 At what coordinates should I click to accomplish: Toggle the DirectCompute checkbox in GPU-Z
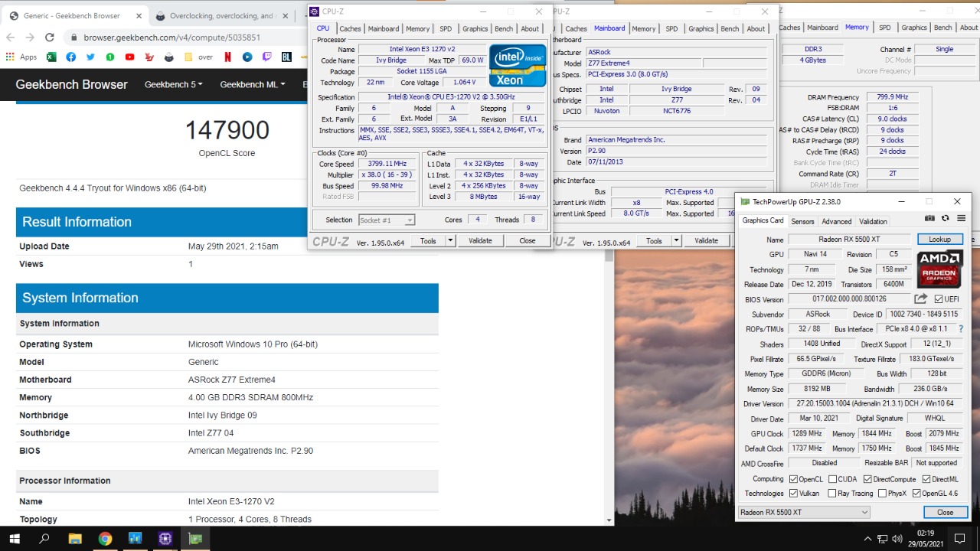click(x=867, y=479)
